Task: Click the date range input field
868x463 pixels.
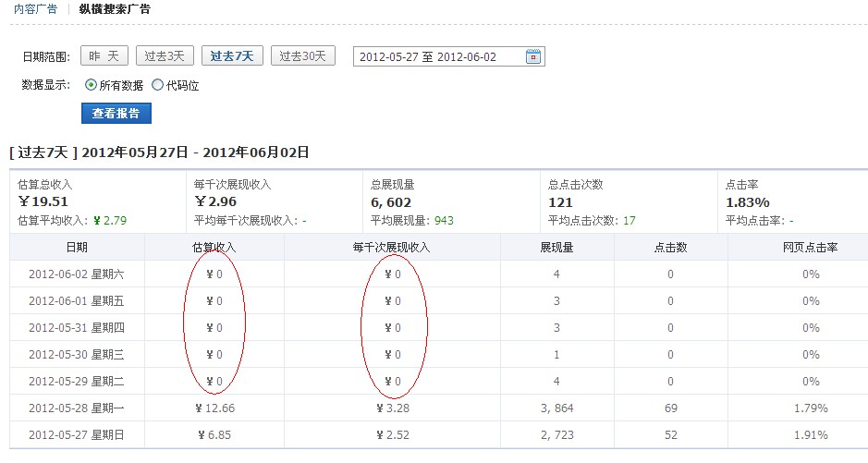Action: click(449, 56)
